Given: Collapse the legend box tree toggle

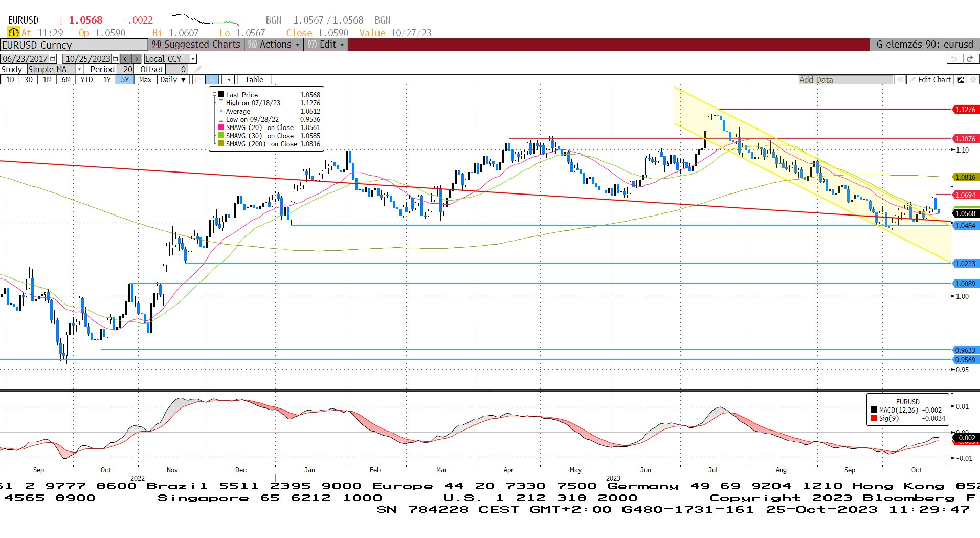Looking at the screenshot, I should pyautogui.click(x=214, y=94).
